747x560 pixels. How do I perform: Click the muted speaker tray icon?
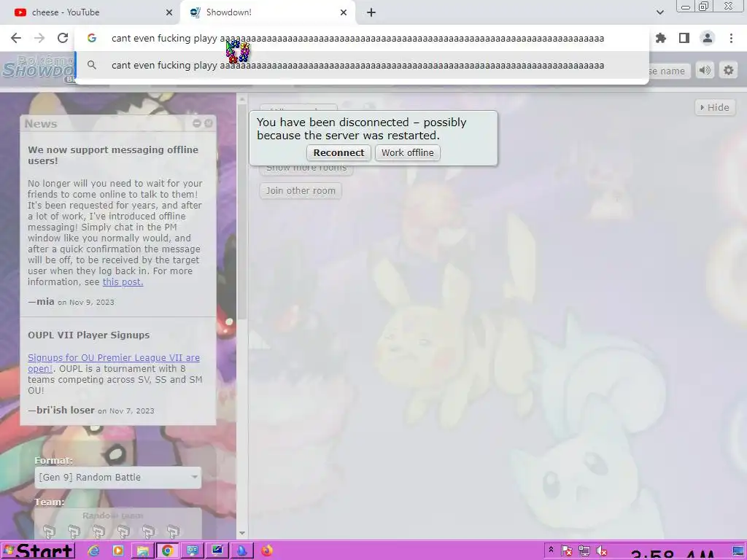(602, 551)
